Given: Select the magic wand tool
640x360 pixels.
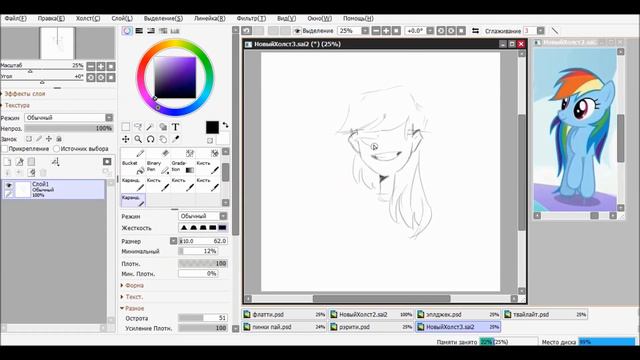Looking at the screenshot, I should [150, 127].
